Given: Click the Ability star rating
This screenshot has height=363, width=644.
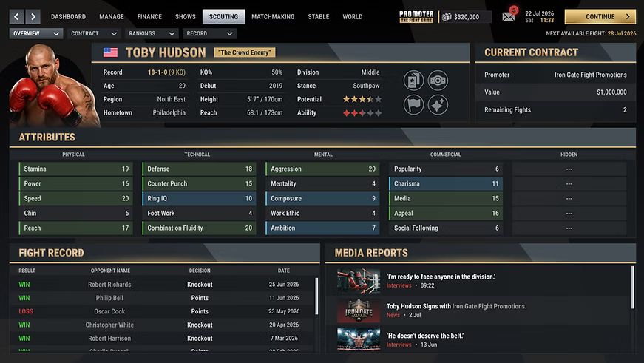Looking at the screenshot, I should tap(362, 113).
